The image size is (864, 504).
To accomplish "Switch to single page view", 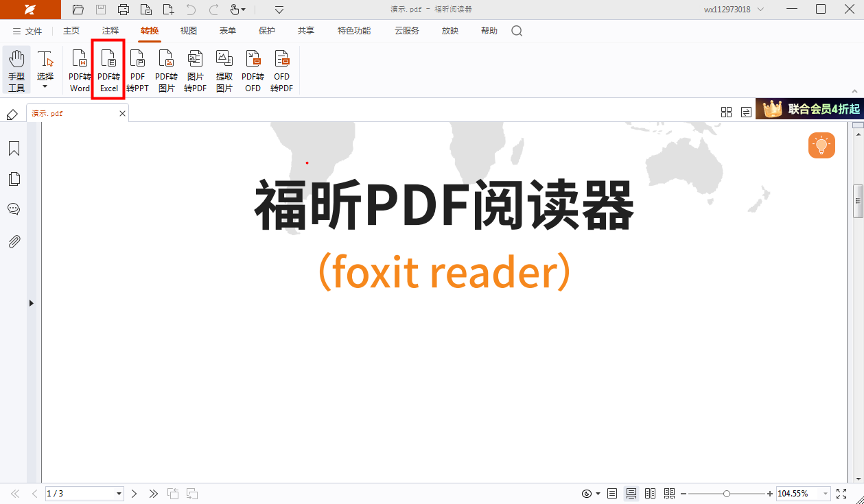I will click(612, 494).
